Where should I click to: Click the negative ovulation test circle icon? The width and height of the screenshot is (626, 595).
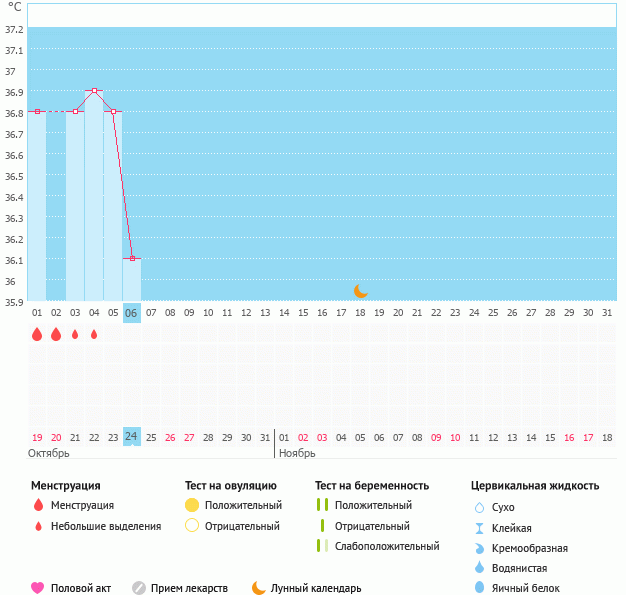tap(192, 525)
